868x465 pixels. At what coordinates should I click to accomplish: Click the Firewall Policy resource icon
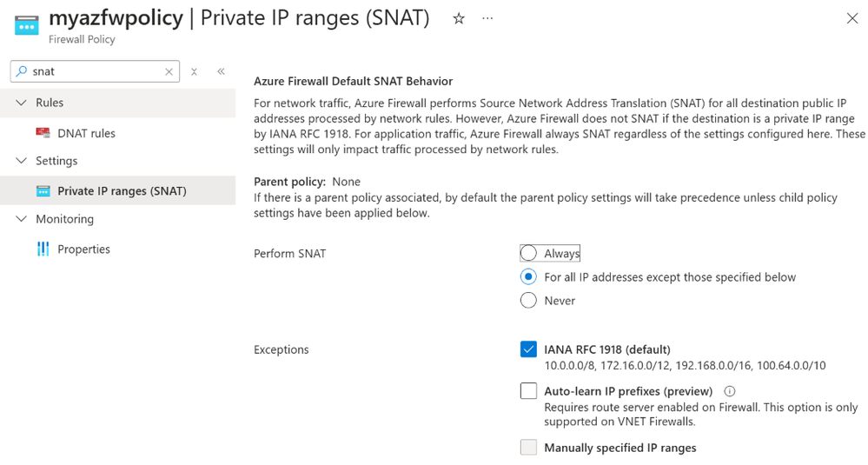tap(27, 25)
